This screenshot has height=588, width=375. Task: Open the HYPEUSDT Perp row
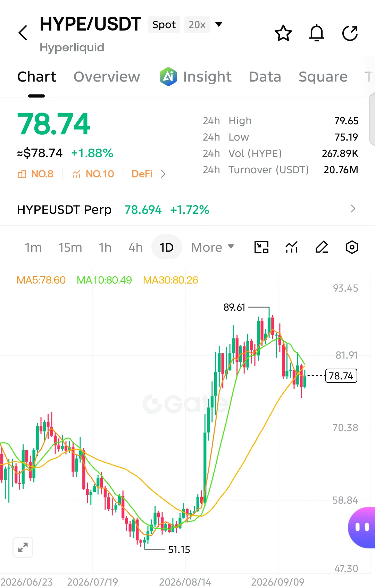(x=187, y=209)
